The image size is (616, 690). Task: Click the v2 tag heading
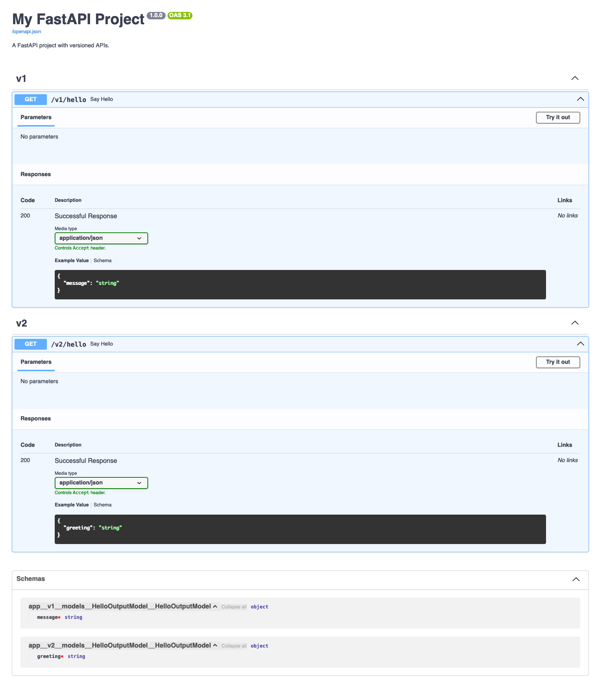(22, 323)
